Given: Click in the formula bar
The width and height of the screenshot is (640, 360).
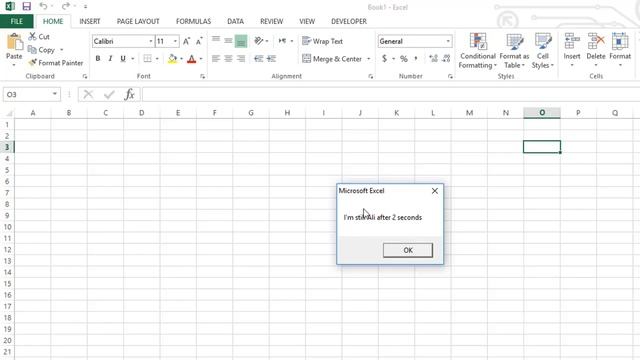Looking at the screenshot, I should pyautogui.click(x=391, y=95).
